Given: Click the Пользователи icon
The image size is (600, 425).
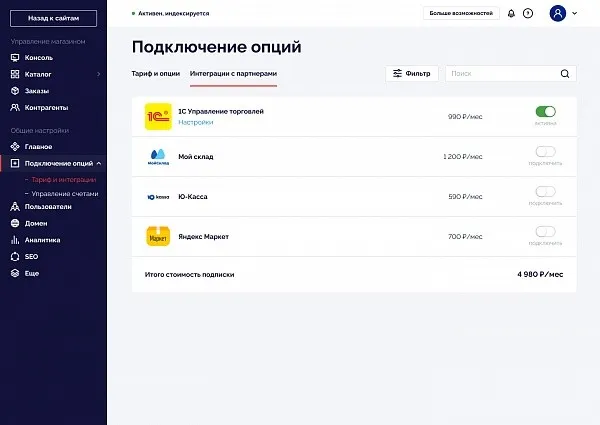Looking at the screenshot, I should (x=15, y=207).
